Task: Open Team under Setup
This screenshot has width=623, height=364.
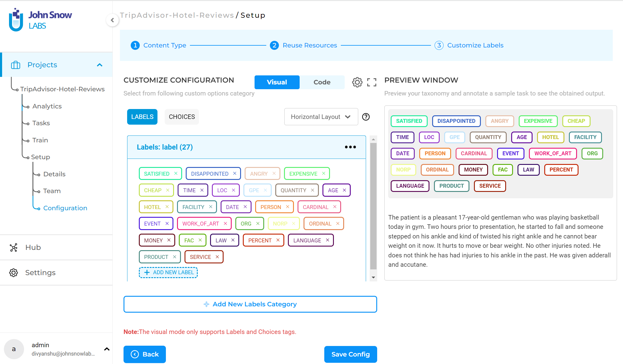Action: (x=52, y=191)
